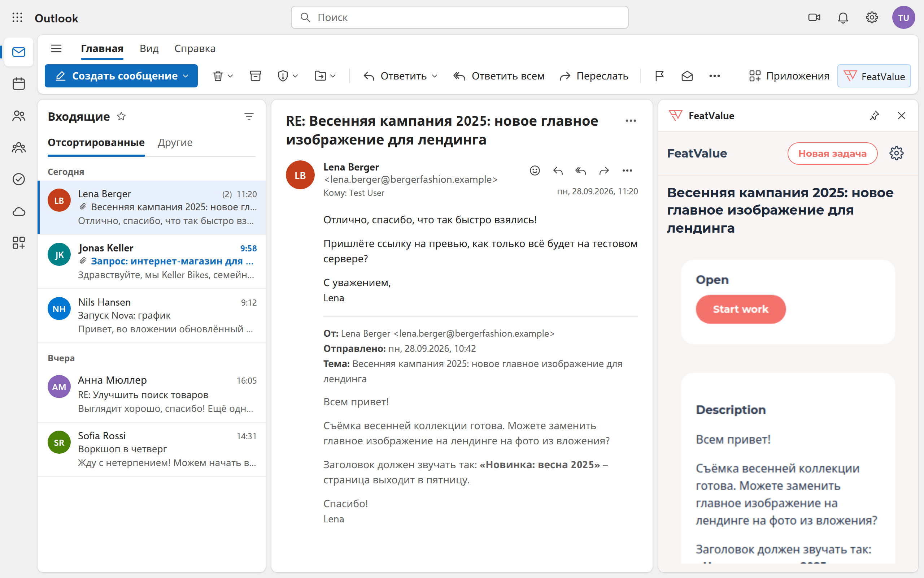The height and width of the screenshot is (578, 924).
Task: Expand the move-to folder dropdown arrow
Action: 333,76
